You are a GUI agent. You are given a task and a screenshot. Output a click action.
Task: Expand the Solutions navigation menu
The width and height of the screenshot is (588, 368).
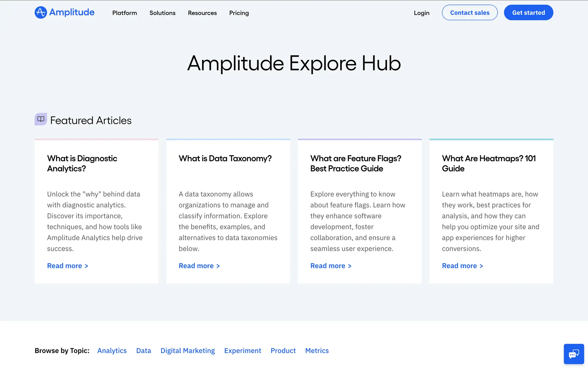[x=162, y=13]
